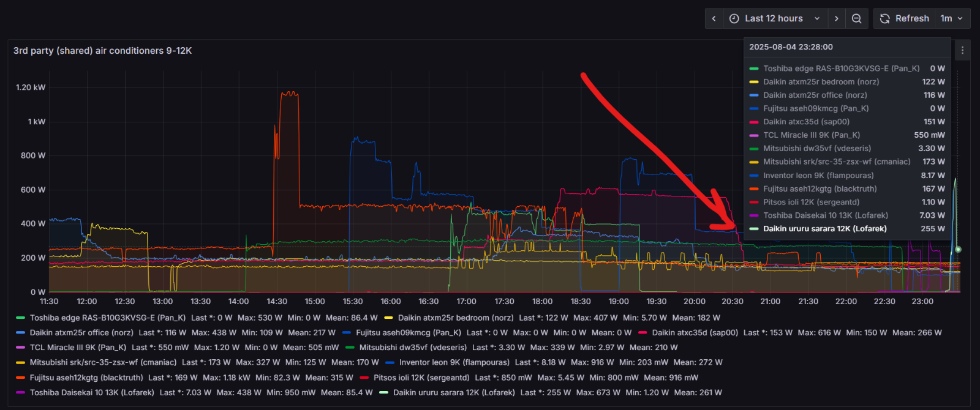Viewport: 980px width, 410px height.
Task: Toggle the Daikin atxm25r office (norz) legend series
Action: [x=81, y=332]
